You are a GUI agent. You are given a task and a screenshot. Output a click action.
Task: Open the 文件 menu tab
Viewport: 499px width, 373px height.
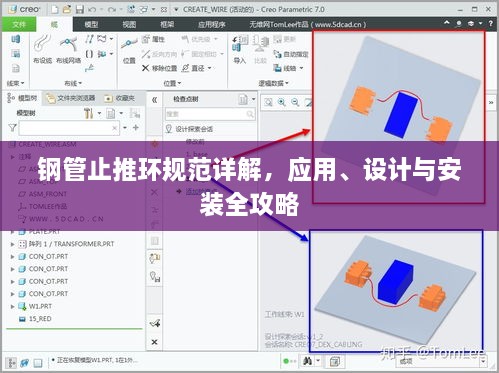(19, 25)
